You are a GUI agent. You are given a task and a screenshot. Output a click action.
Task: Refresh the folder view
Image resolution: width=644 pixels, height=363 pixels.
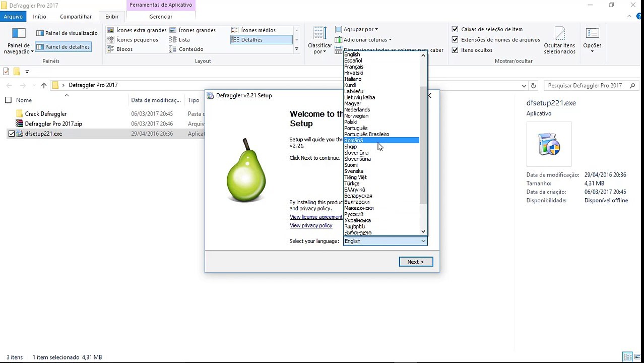(534, 86)
